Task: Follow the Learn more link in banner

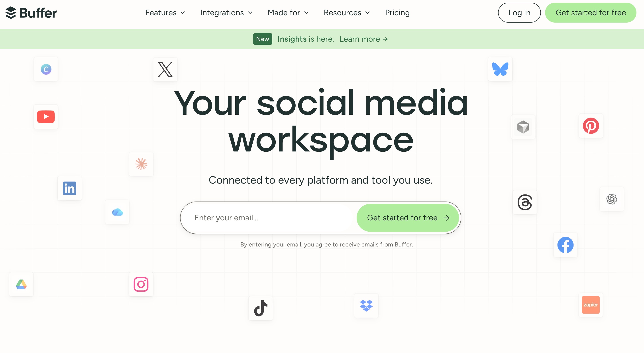Action: 363,39
